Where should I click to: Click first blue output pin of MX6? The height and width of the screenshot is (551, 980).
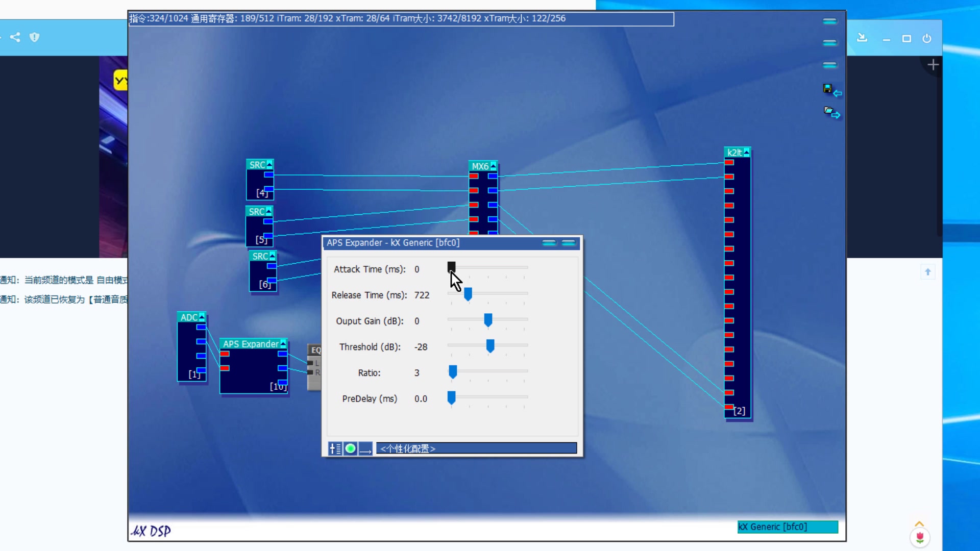coord(493,176)
